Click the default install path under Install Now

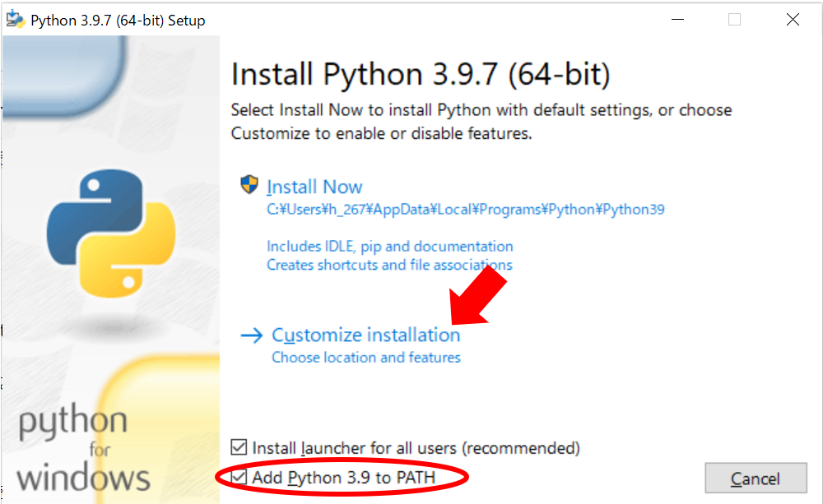(x=465, y=210)
